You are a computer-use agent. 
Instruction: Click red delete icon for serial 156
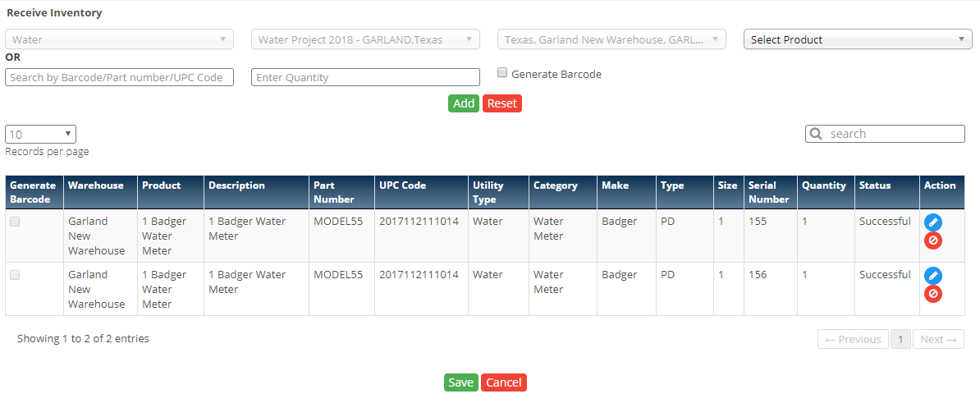click(932, 294)
